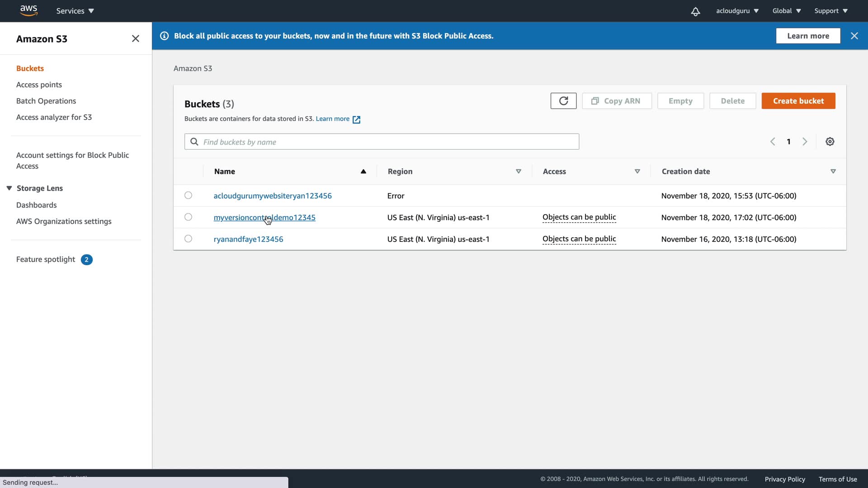The height and width of the screenshot is (488, 868).
Task: Sort the Name column ascending triangle
Action: coord(363,171)
